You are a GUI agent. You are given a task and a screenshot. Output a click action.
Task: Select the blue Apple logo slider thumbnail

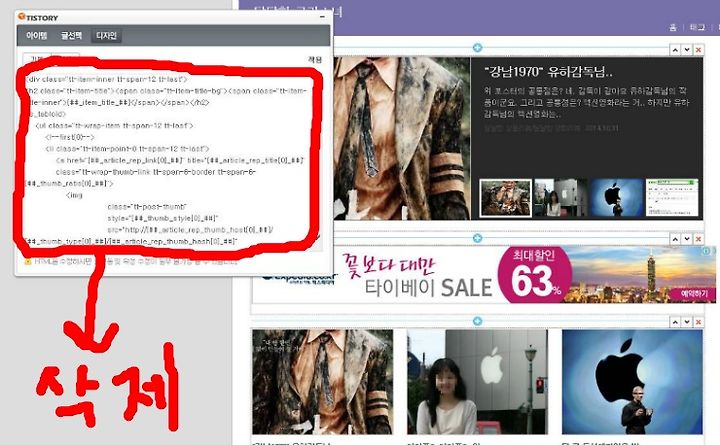[x=617, y=198]
